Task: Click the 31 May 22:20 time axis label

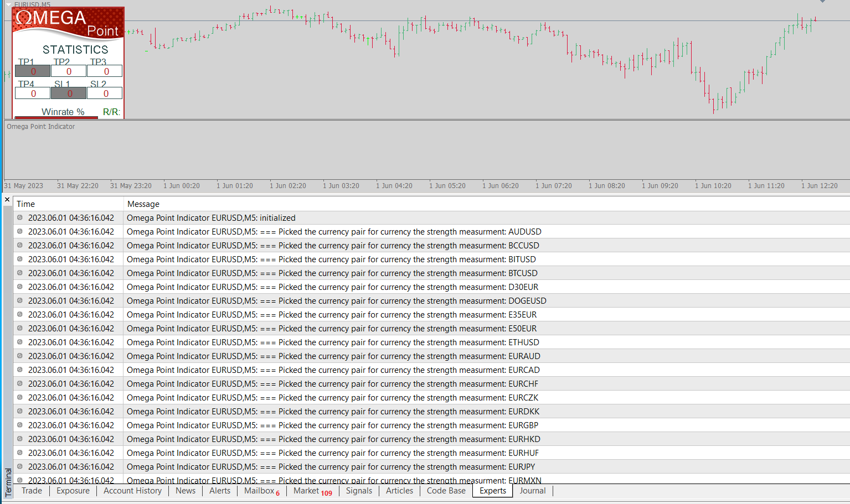Action: tap(78, 186)
